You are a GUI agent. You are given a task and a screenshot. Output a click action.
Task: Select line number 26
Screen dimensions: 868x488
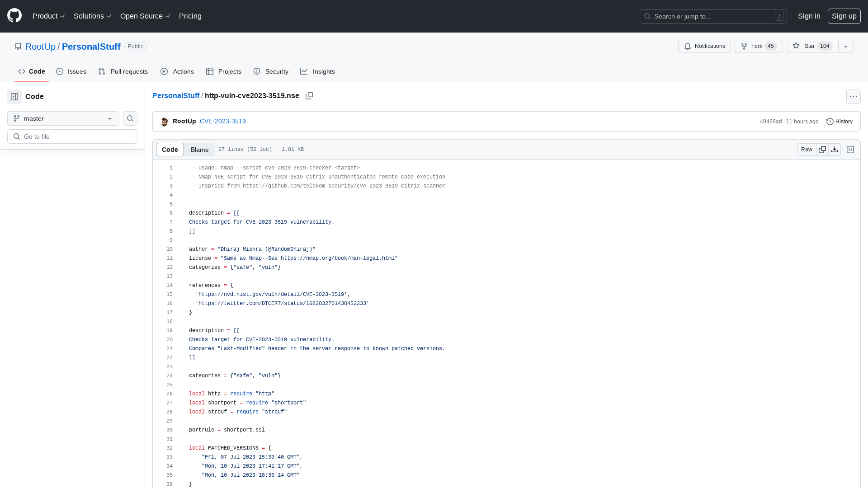tap(170, 394)
